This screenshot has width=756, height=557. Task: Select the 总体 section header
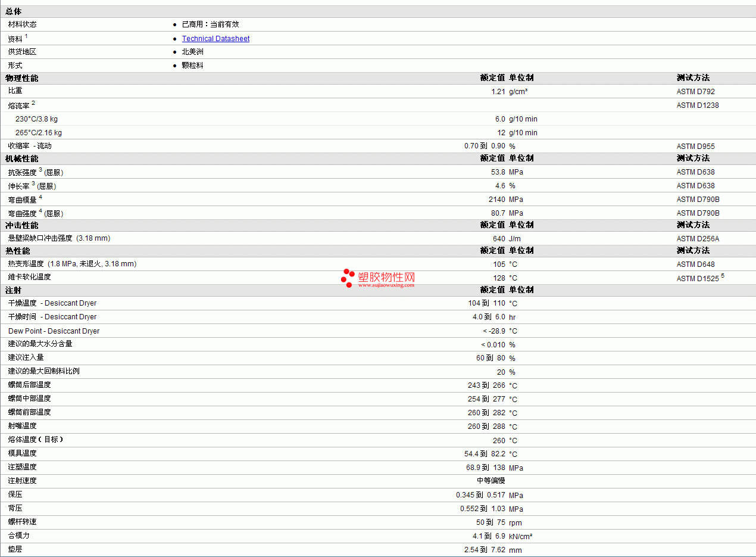coord(14,11)
